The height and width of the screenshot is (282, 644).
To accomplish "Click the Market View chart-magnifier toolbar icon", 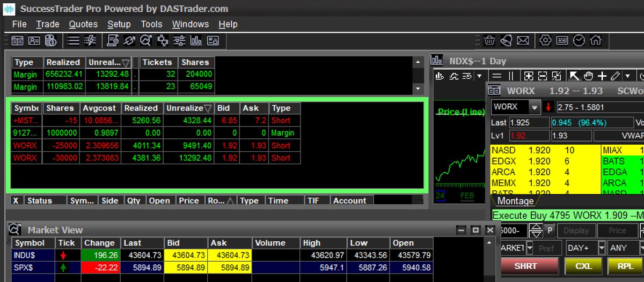I will pos(146,40).
